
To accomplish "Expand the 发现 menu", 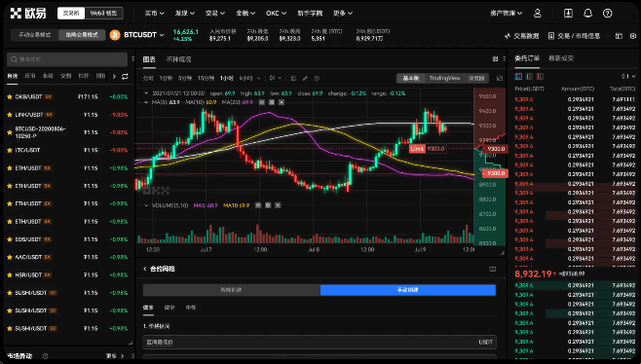I will [x=185, y=13].
